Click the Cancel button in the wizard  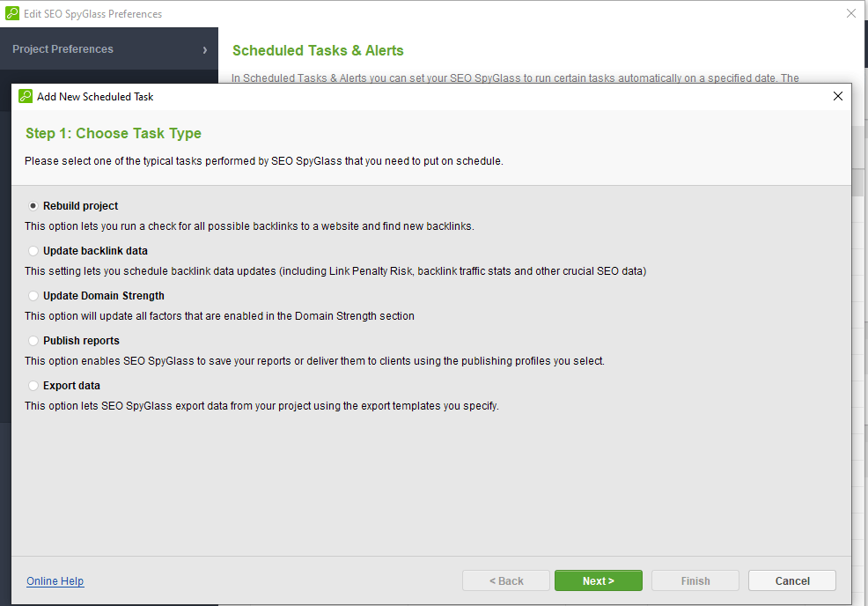pyautogui.click(x=792, y=580)
